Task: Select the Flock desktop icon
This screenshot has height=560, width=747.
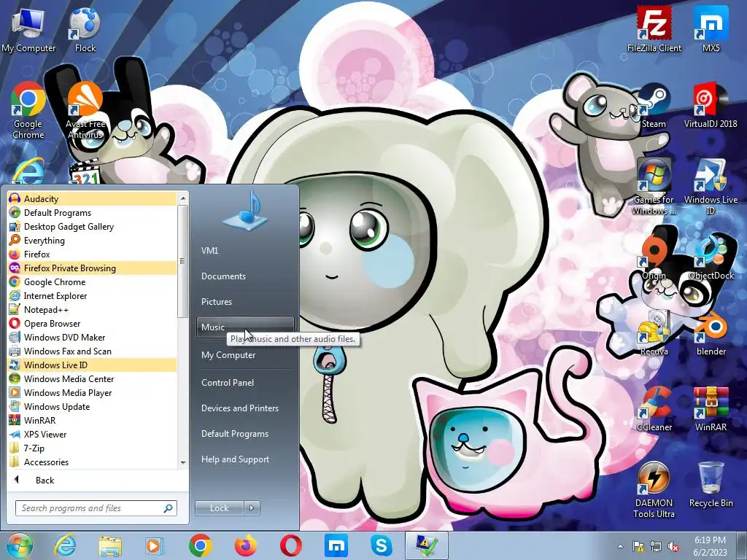Action: tap(85, 28)
